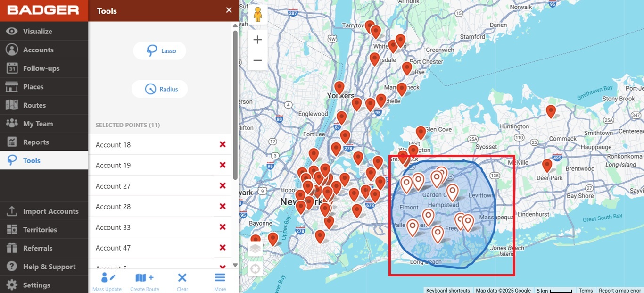This screenshot has width=644, height=293.
Task: Open My Team section
Action: coord(44,123)
